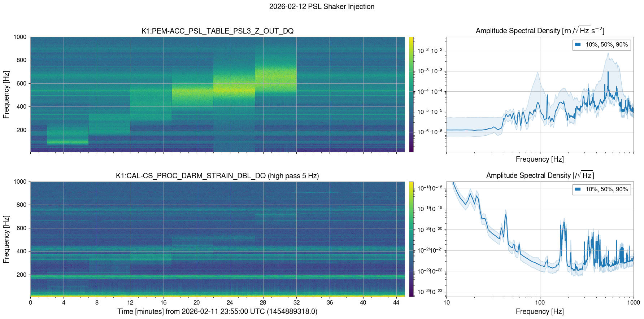Screen dimensions: 644x319
Task: Click the '100' tick on bottom ASD x-axis
Action: (540, 303)
